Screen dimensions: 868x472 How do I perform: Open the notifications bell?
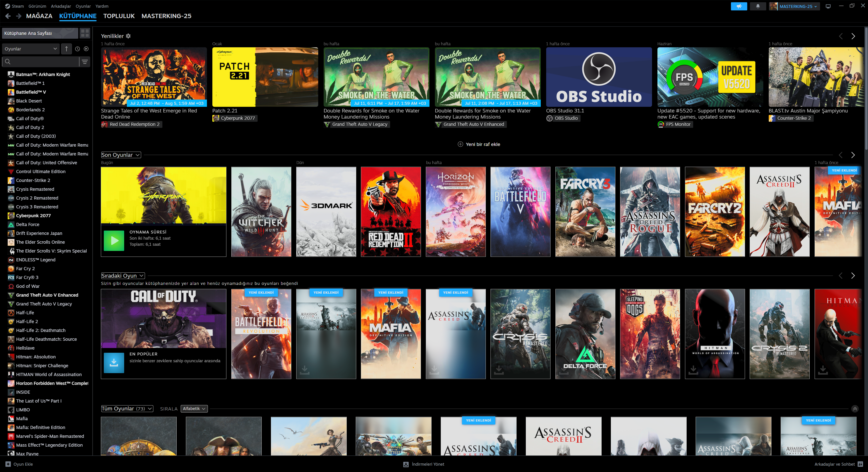(x=758, y=6)
